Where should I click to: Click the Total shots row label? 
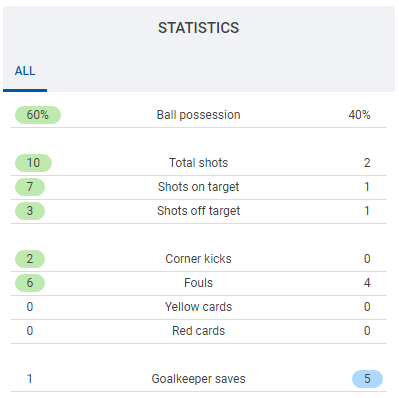click(199, 163)
